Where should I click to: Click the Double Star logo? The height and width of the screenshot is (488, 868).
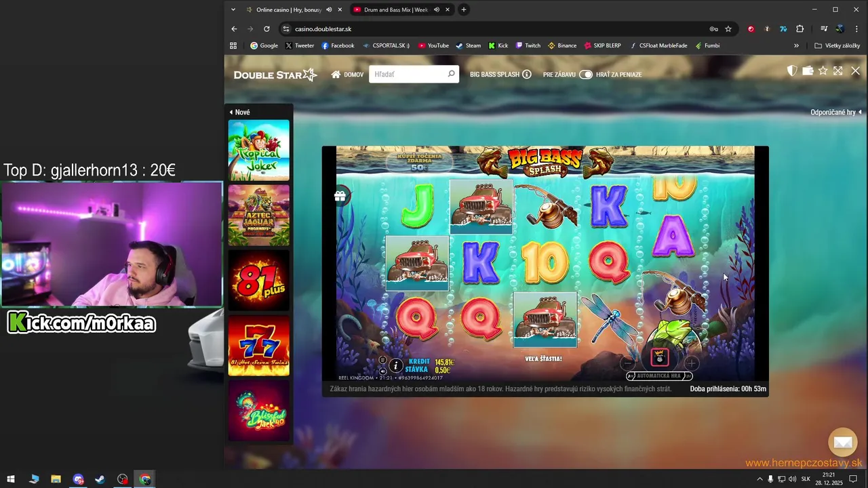(x=275, y=75)
